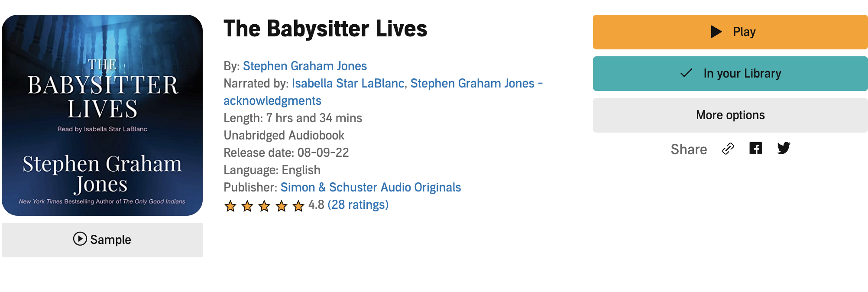868x292 pixels.
Task: Click the play triangle icon
Action: 716,32
